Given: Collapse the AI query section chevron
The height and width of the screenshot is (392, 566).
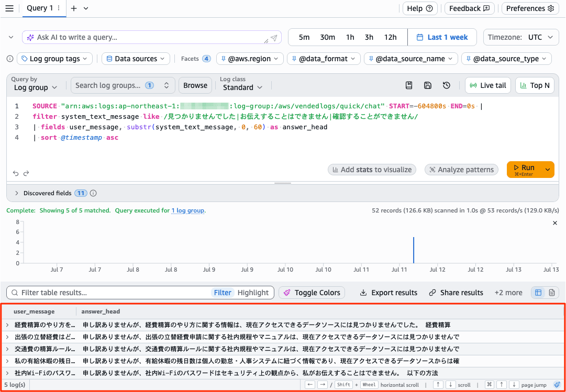Looking at the screenshot, I should coord(11,37).
